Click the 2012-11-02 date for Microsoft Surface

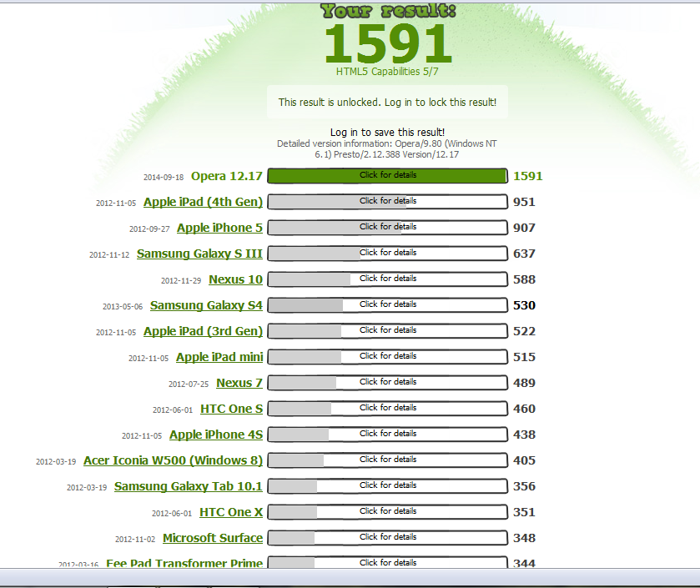click(x=135, y=540)
